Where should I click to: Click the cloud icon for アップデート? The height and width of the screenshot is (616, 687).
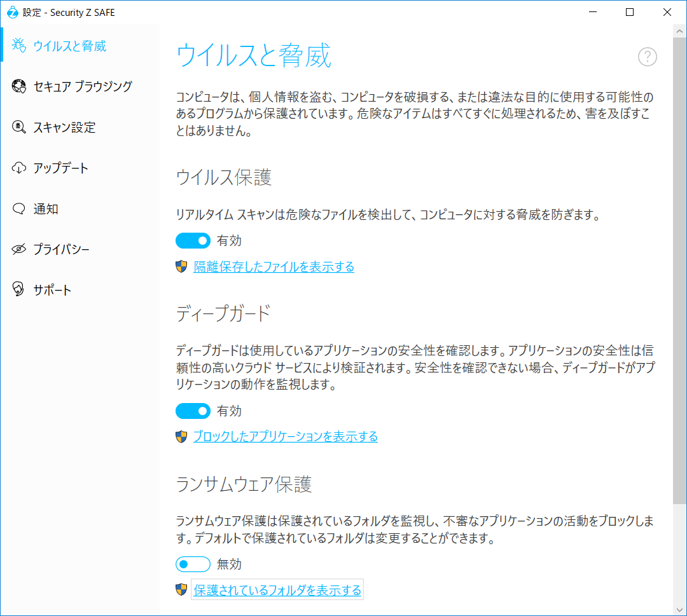[x=19, y=168]
